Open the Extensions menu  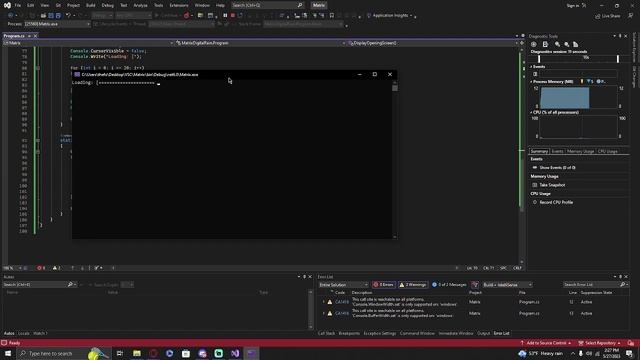(x=179, y=5)
